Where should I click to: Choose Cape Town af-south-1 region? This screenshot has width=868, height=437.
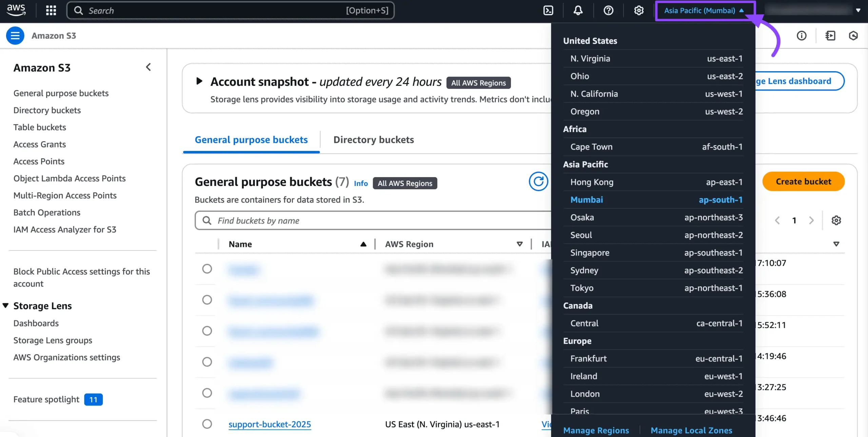[653, 147]
